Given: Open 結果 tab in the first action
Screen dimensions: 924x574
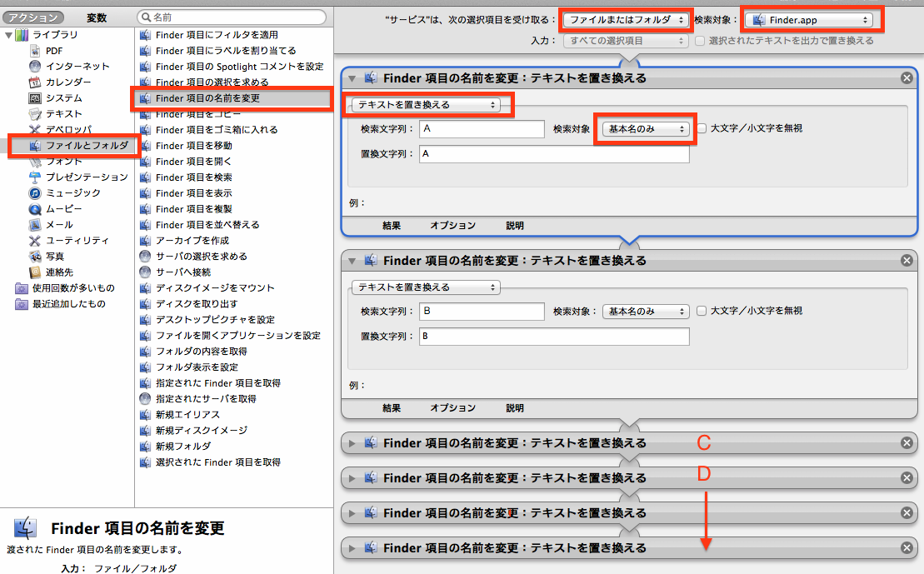Looking at the screenshot, I should (392, 226).
